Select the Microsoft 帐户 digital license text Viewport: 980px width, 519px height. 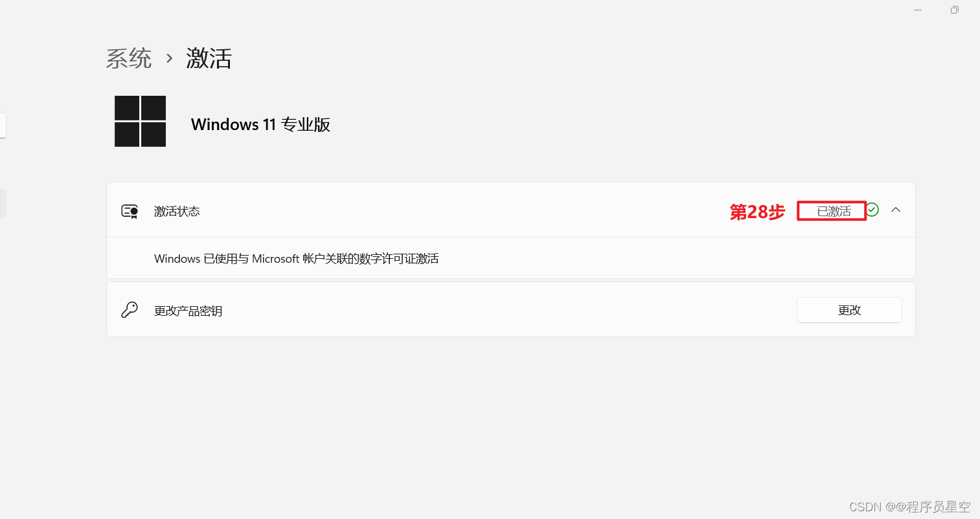[x=297, y=258]
